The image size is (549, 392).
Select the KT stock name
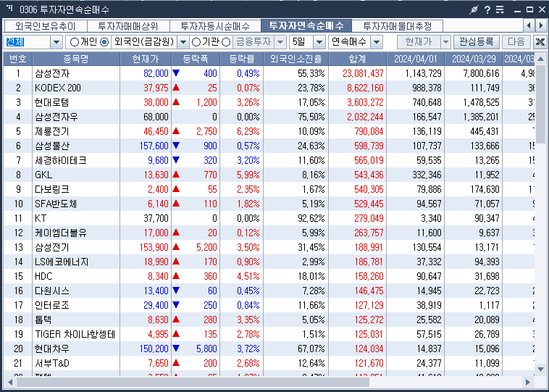[41, 218]
